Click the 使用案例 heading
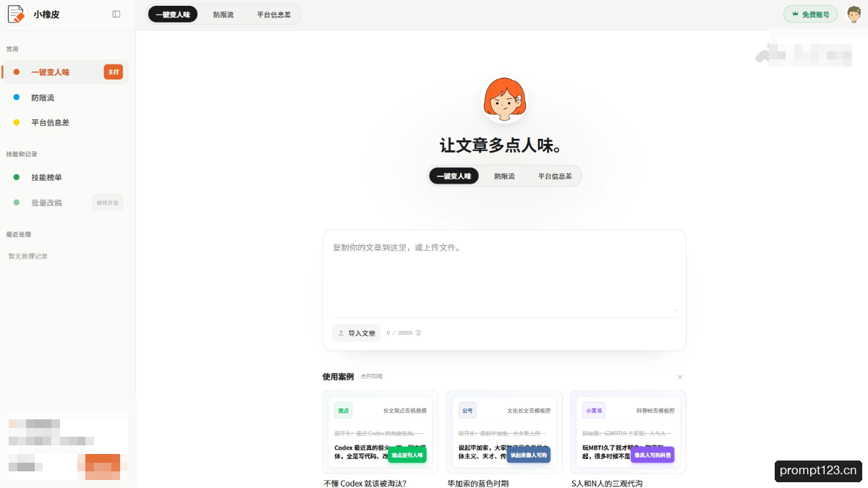Viewport: 868px width, 488px height. coord(338,377)
